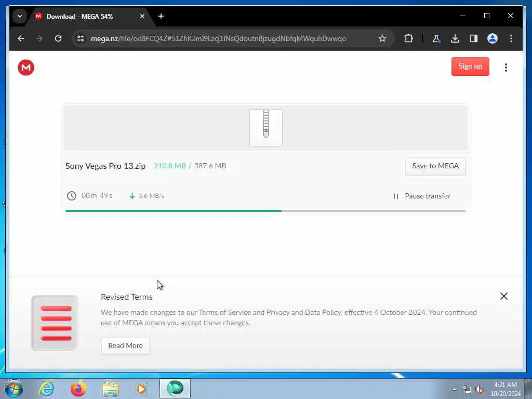Reload the MEGA download page
The width and height of the screenshot is (532, 399).
click(58, 38)
